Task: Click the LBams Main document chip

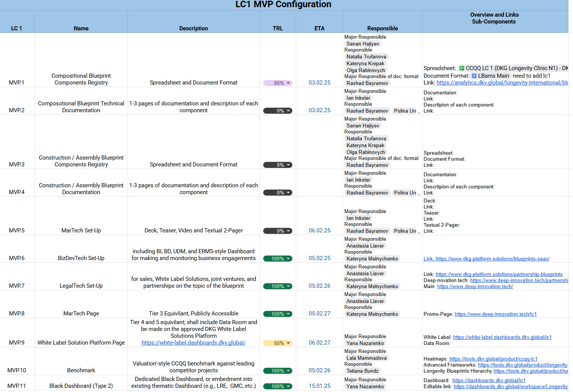Action: click(493, 76)
